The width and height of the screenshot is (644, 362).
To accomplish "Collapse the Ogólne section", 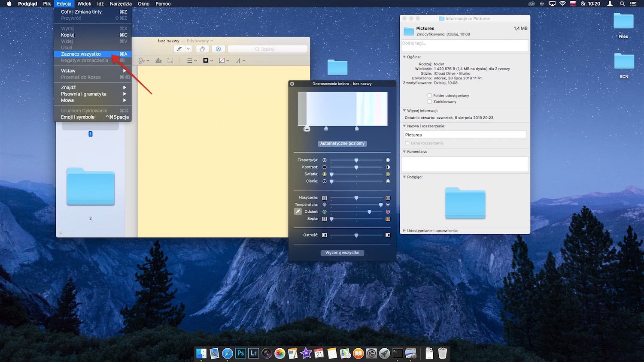I will (404, 57).
